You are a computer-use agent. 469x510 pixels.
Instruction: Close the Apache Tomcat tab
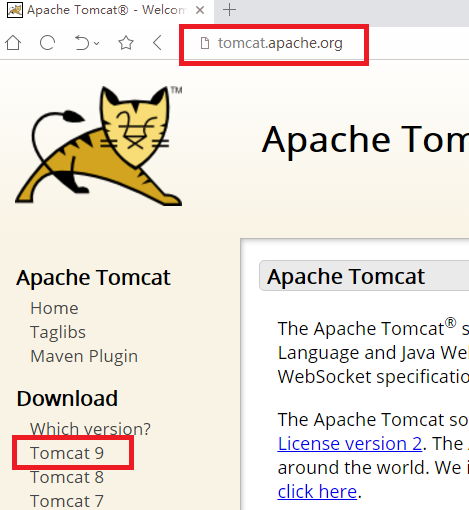(200, 10)
